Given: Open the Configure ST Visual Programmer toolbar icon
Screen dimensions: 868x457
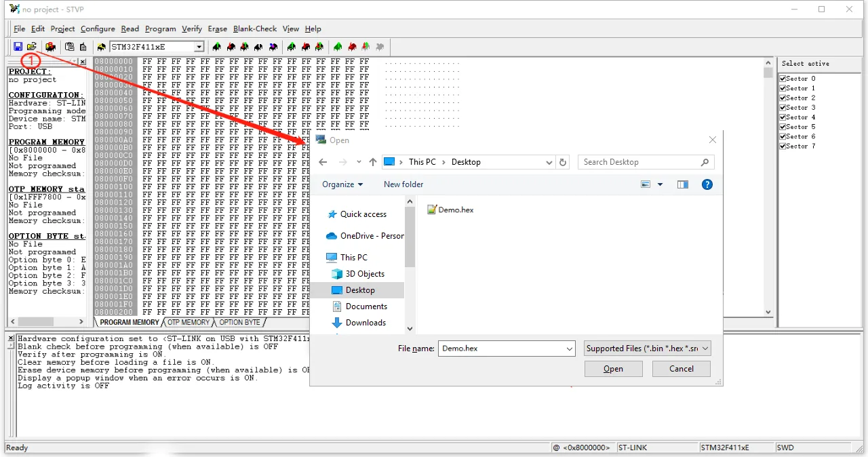Looking at the screenshot, I should [50, 47].
